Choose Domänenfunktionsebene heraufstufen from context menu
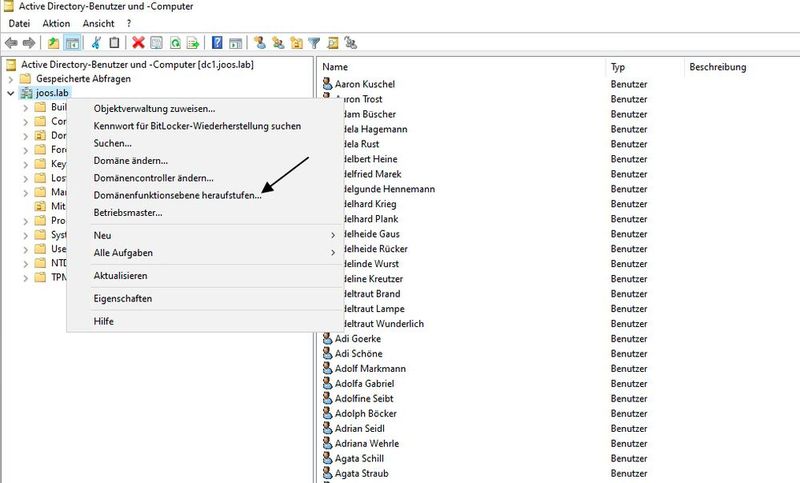 [177, 195]
